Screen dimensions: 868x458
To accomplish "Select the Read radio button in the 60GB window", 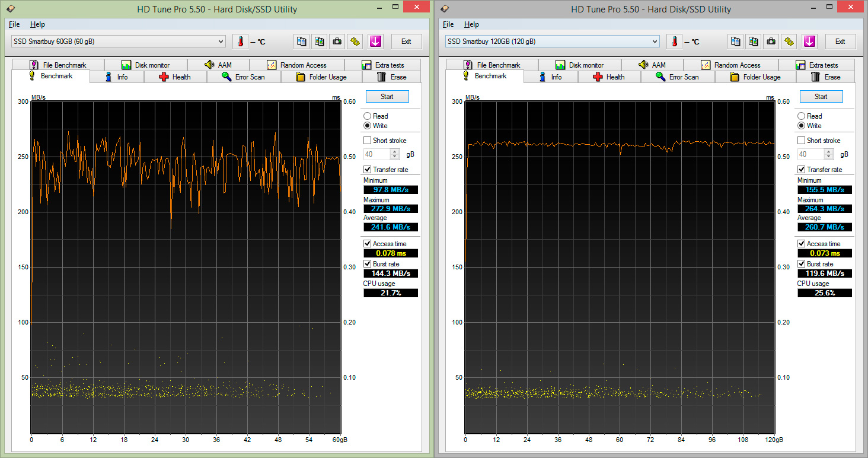I will click(368, 116).
